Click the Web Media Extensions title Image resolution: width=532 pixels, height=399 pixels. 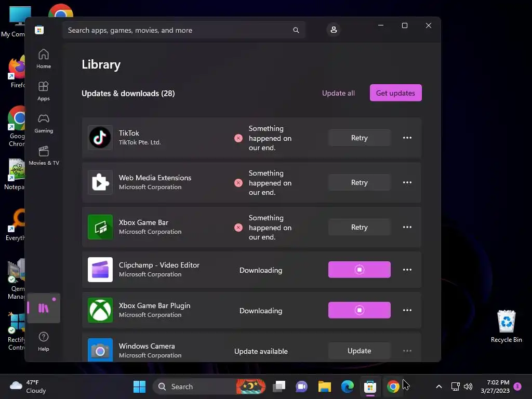coord(155,178)
